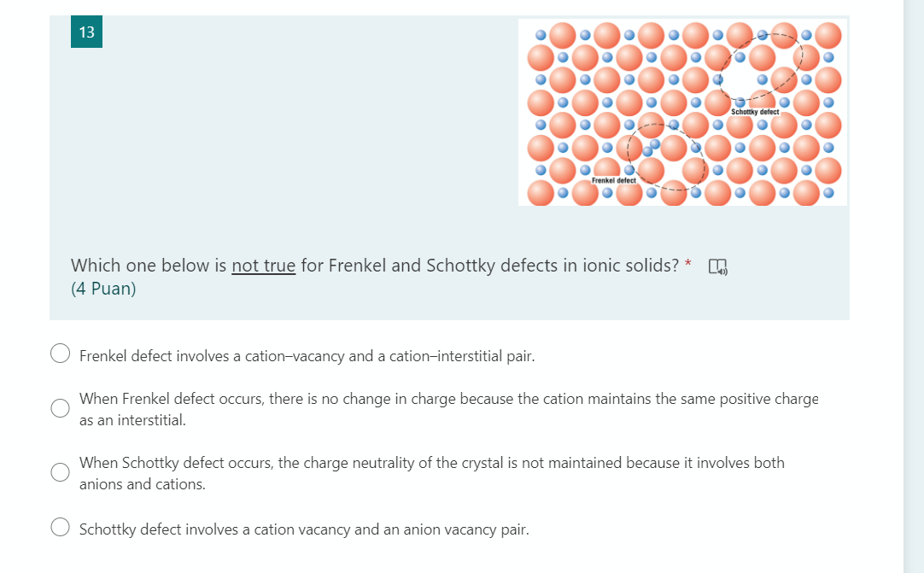The width and height of the screenshot is (924, 573).
Task: Click the teal square containing 13
Action: coord(85,32)
